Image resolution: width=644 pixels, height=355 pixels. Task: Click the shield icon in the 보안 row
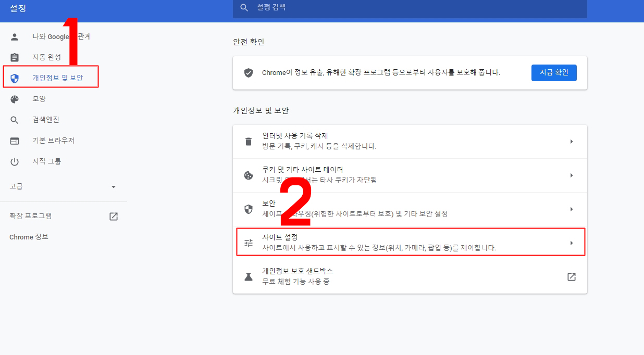click(x=249, y=209)
